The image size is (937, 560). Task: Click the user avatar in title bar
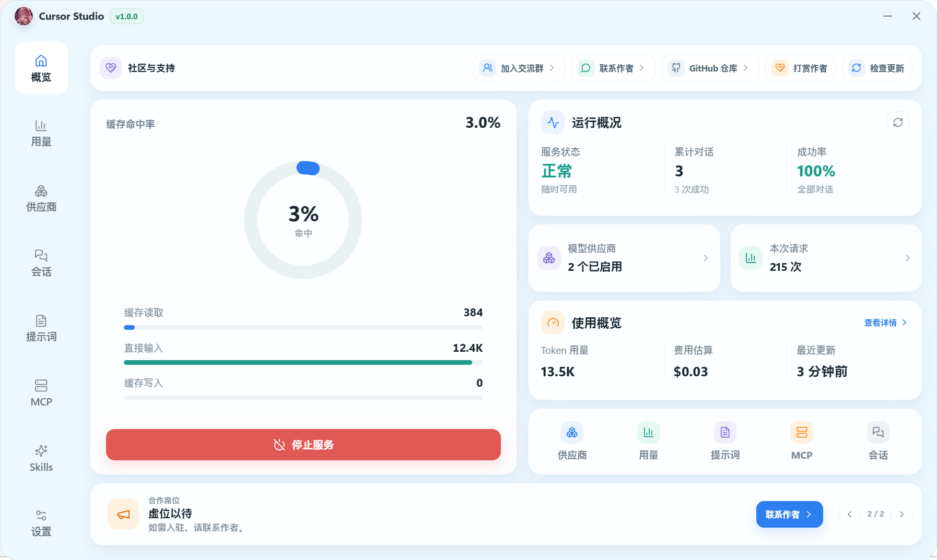(24, 16)
